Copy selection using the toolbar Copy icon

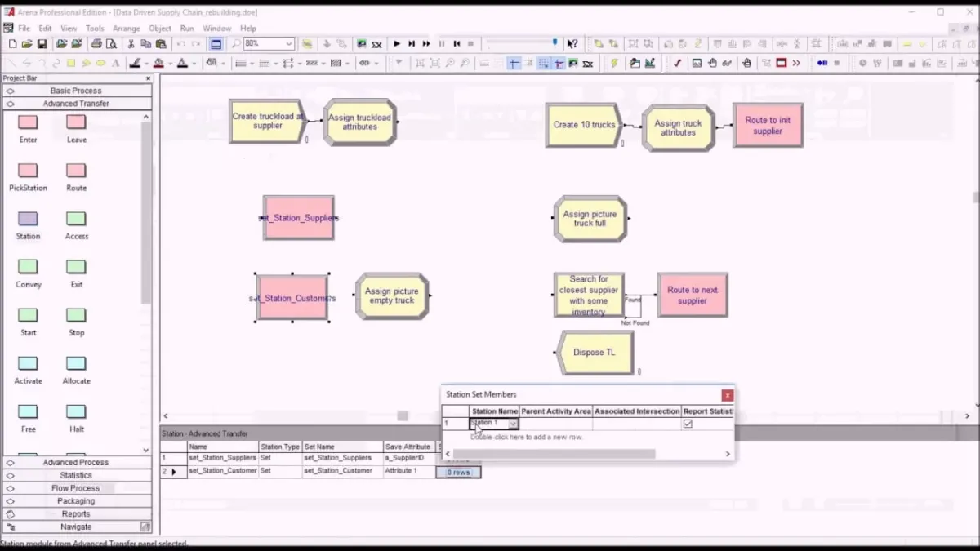[x=146, y=43]
